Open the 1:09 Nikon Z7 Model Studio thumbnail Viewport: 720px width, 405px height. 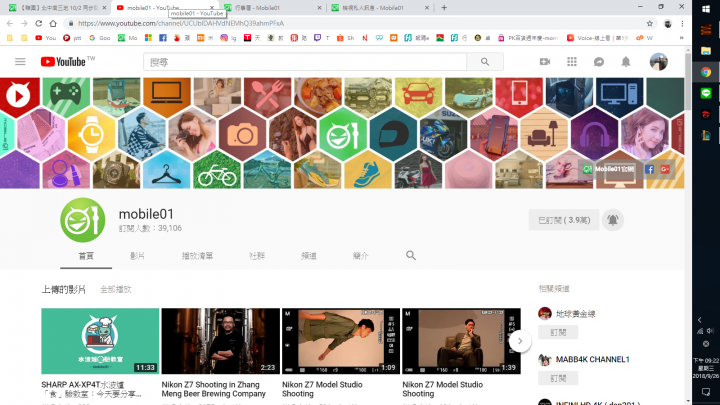[x=341, y=341]
